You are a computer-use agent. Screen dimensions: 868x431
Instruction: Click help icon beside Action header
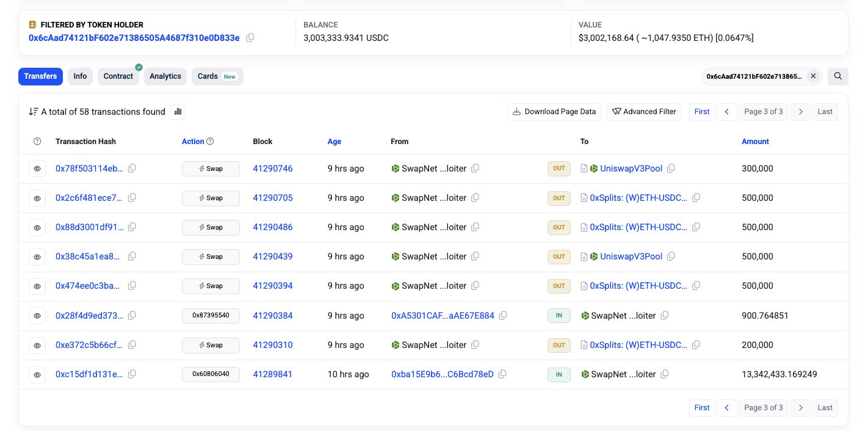pos(211,142)
